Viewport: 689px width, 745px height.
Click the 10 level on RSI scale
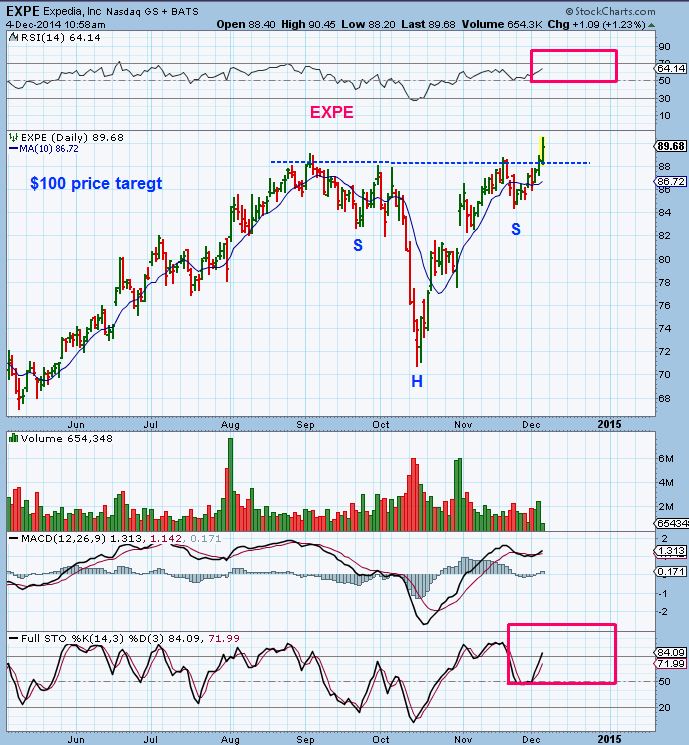click(664, 115)
